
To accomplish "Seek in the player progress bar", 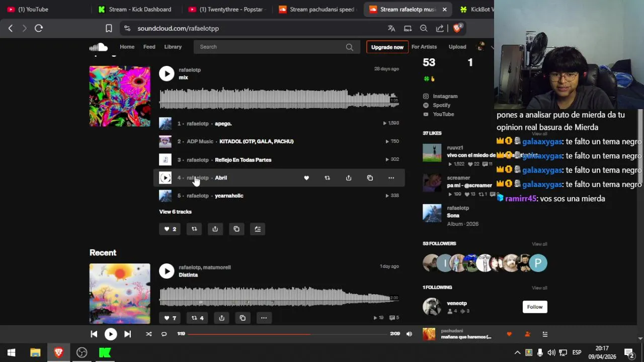I will point(288,334).
